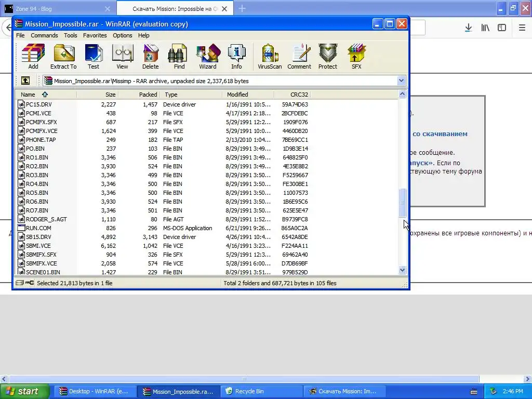
Task: Open the View toolbar icon
Action: click(x=122, y=56)
